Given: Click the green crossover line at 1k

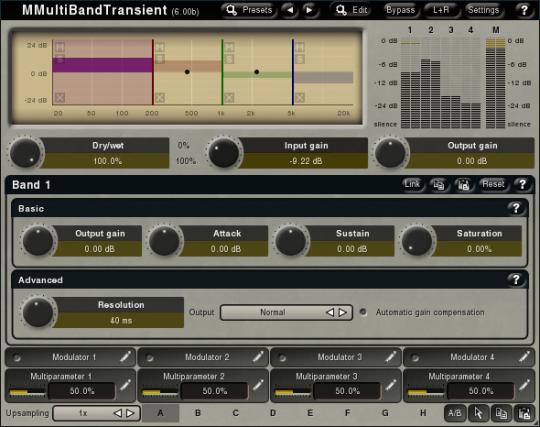Looking at the screenshot, I should [x=222, y=72].
